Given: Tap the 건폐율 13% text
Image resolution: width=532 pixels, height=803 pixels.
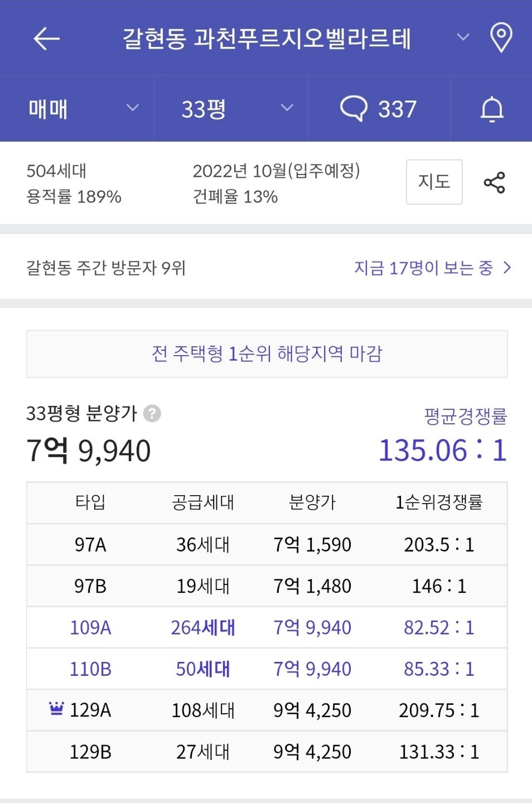Looking at the screenshot, I should (235, 197).
